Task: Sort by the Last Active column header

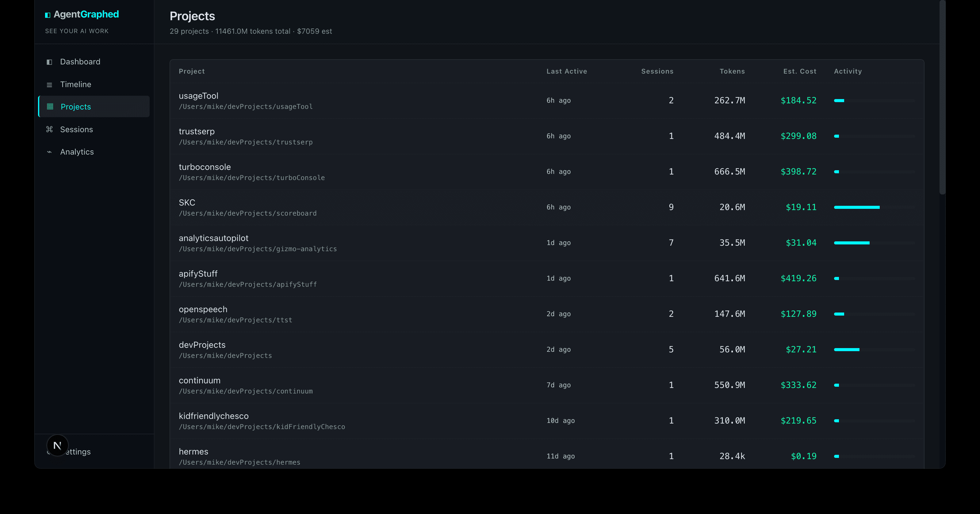Action: click(x=567, y=71)
